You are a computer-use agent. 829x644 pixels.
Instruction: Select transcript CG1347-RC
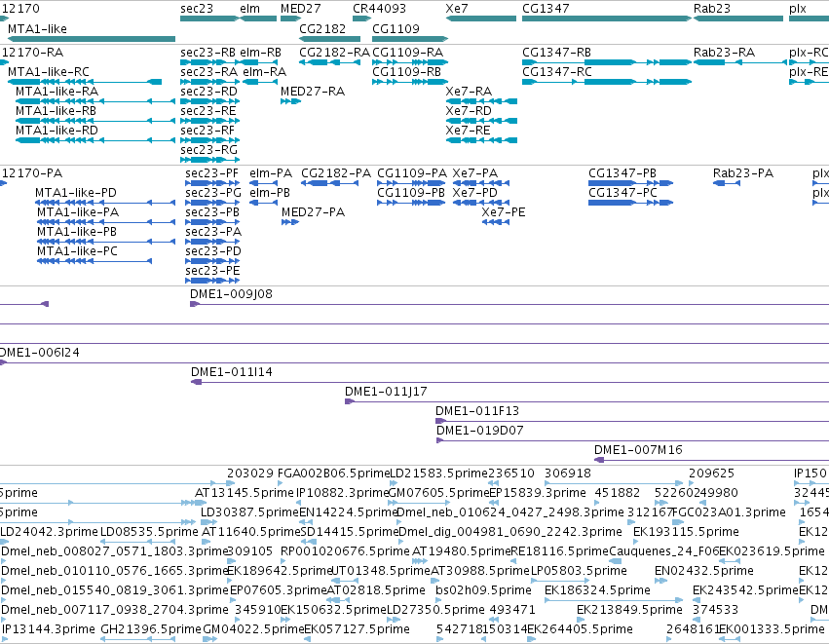coord(556,72)
